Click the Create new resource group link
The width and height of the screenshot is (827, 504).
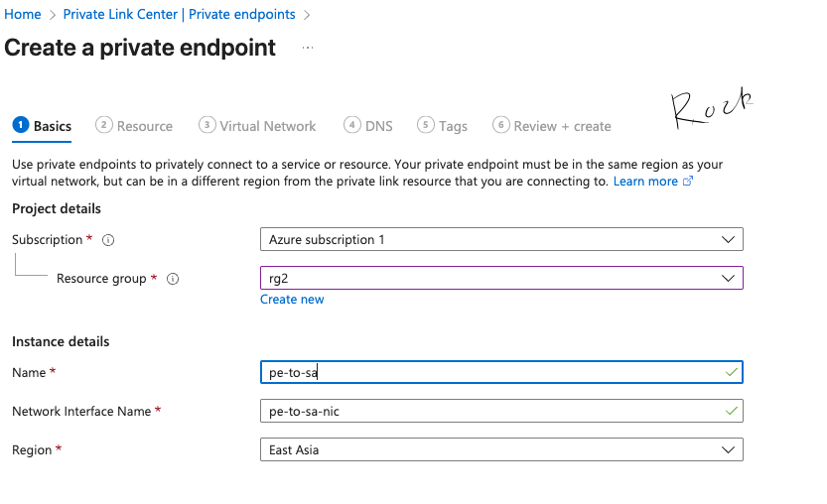292,299
